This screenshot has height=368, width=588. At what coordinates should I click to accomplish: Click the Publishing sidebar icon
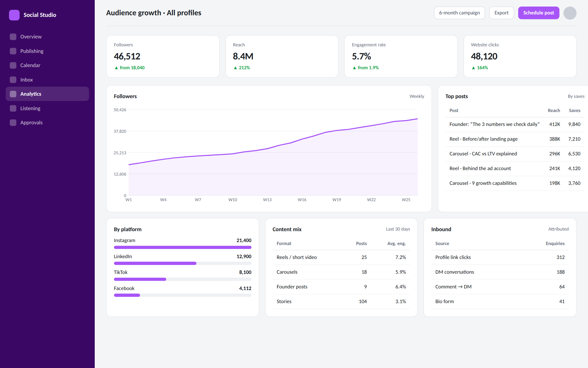(13, 51)
